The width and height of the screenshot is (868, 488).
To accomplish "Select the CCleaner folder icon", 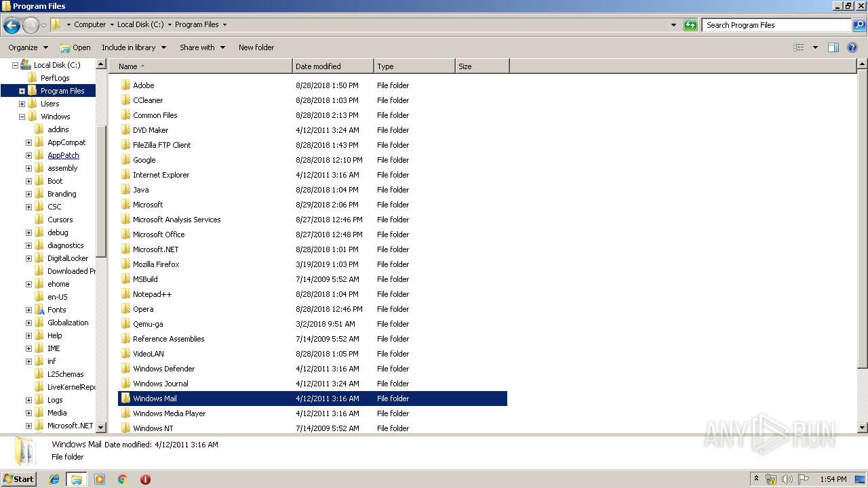I will click(125, 100).
